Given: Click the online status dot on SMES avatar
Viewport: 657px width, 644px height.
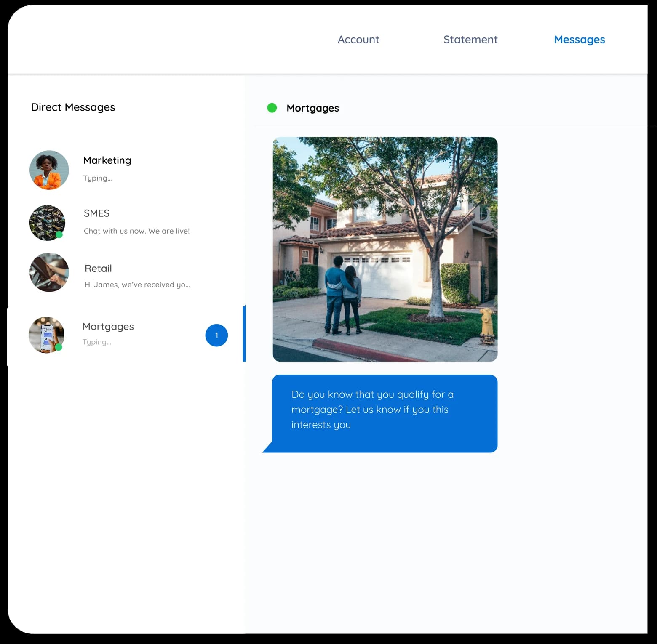Looking at the screenshot, I should coord(59,235).
